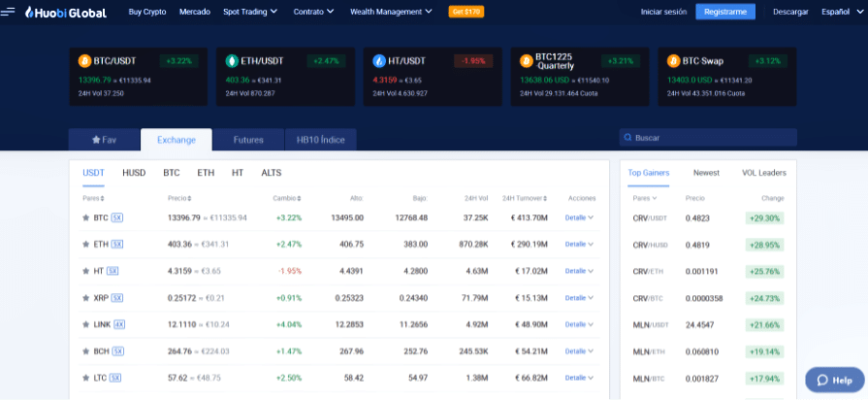Click the Registrarme button
Viewport: 868px width, 400px height.
[725, 12]
